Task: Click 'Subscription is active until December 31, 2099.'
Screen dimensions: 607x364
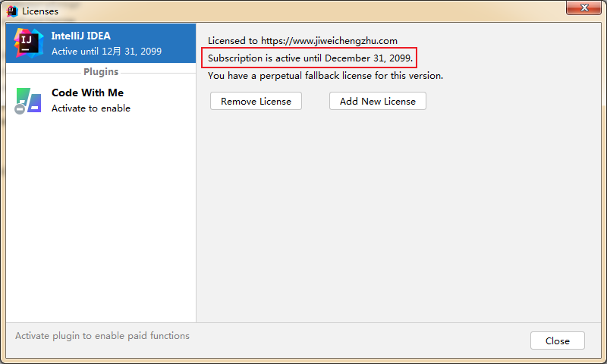Action: [310, 58]
